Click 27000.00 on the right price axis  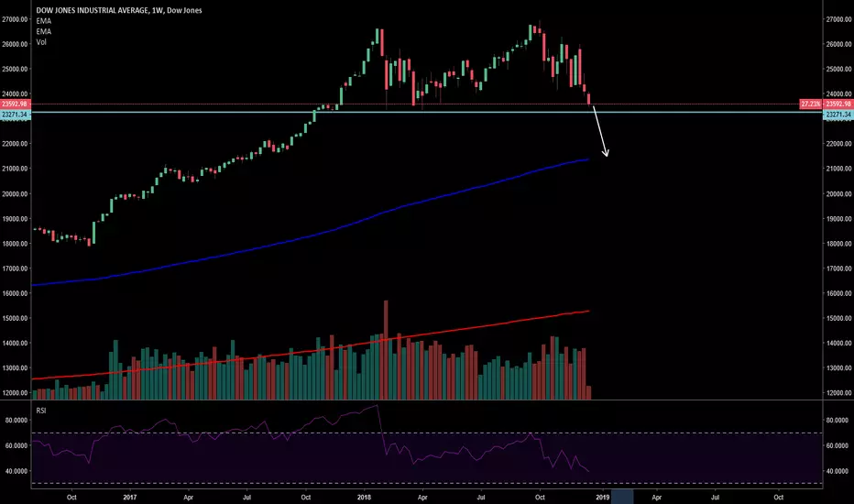click(838, 19)
